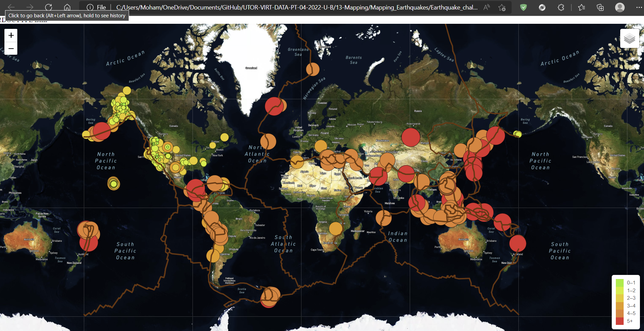Zoom out of the map with minus button

point(11,48)
